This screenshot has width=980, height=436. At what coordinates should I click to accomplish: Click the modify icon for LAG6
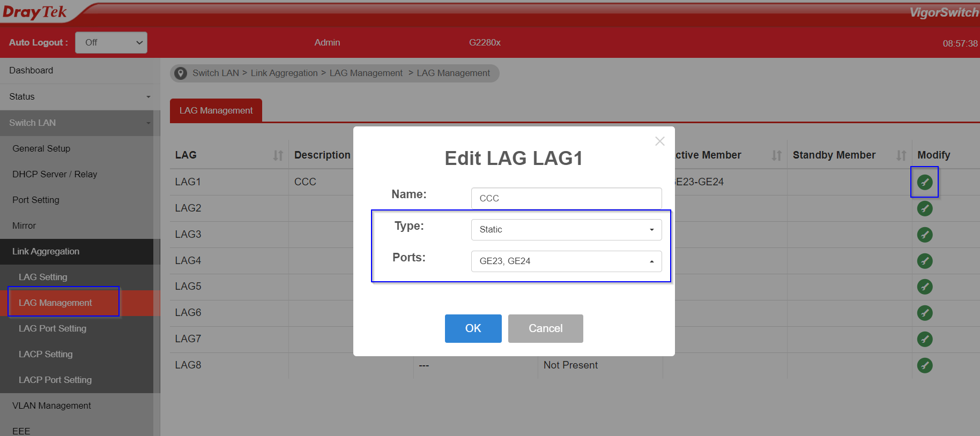(924, 313)
